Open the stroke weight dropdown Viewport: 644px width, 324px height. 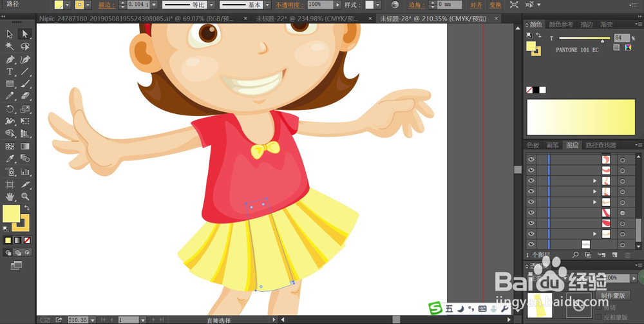coord(154,5)
